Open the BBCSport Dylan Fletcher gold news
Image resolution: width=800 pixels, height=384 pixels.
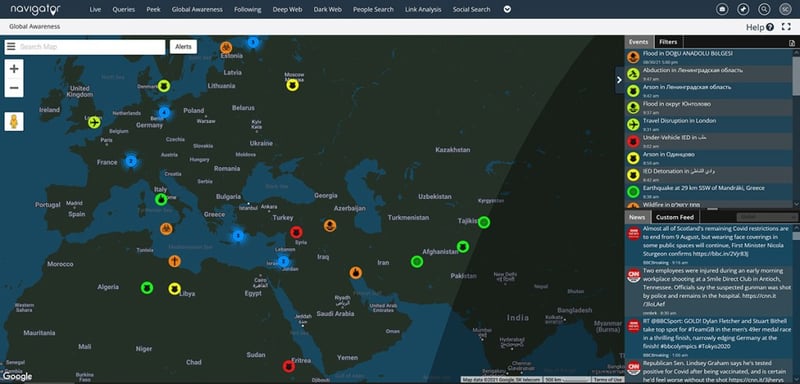point(709,338)
